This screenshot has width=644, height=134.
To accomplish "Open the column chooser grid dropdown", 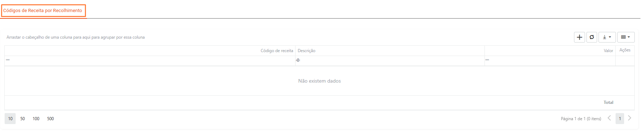I will click(x=626, y=37).
